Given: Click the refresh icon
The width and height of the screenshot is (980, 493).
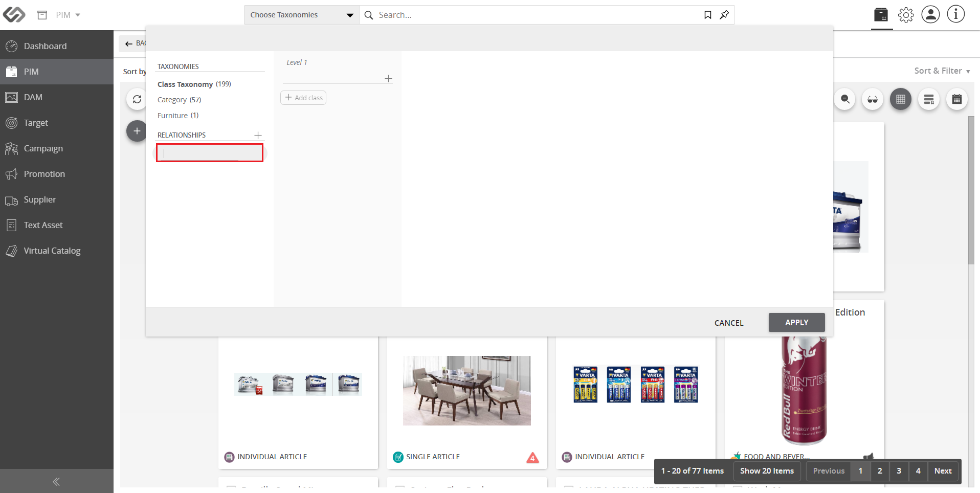Looking at the screenshot, I should (x=137, y=99).
